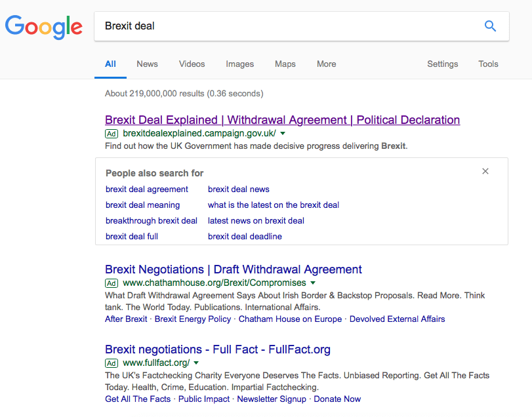Search for brexit deal agreement
Image resolution: width=532 pixels, height=417 pixels.
pyautogui.click(x=146, y=189)
